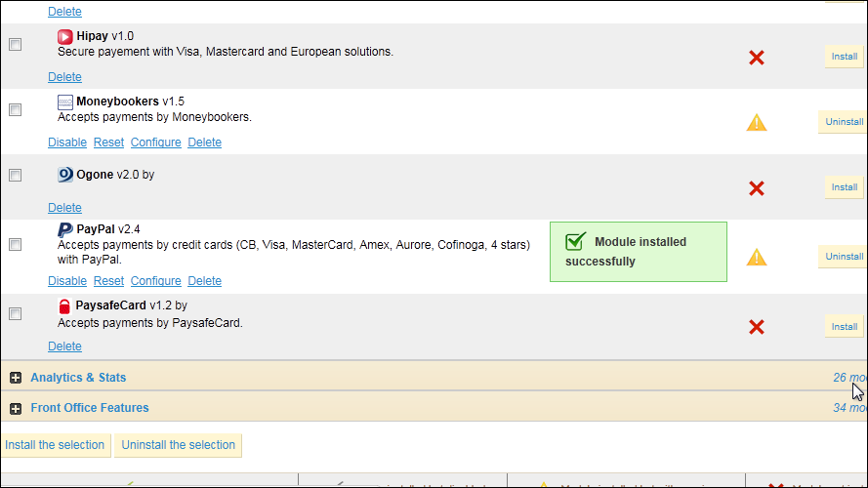Click the Hipay module logo icon

pos(65,36)
